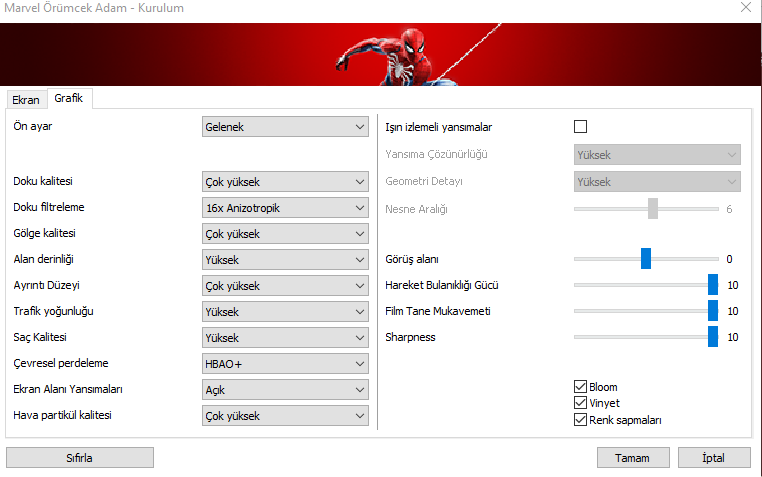Expand the Doku kalitesi dropdown
The height and width of the screenshot is (477, 762).
285,182
